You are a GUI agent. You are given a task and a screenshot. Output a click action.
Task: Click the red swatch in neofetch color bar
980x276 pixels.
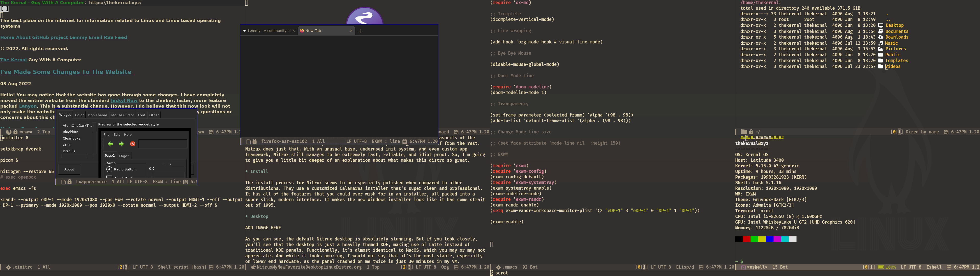coord(746,239)
